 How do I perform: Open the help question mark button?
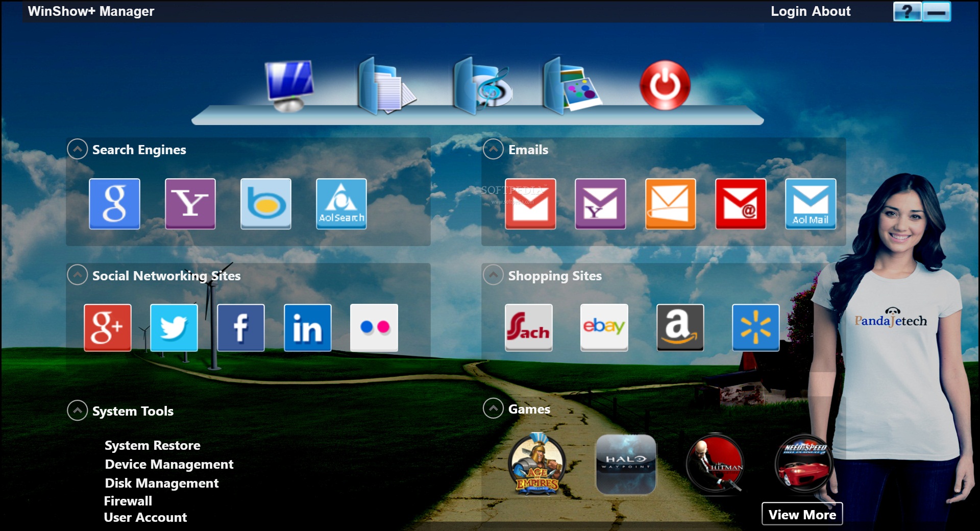907,11
